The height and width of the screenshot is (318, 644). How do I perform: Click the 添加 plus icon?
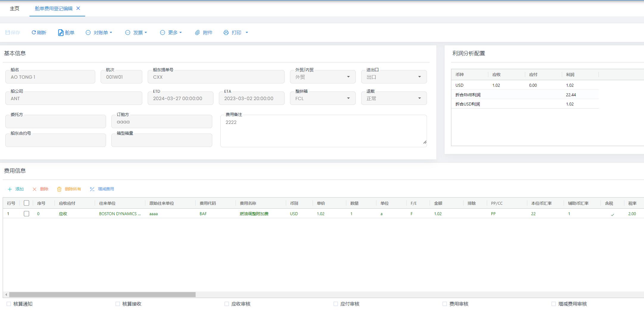point(10,189)
